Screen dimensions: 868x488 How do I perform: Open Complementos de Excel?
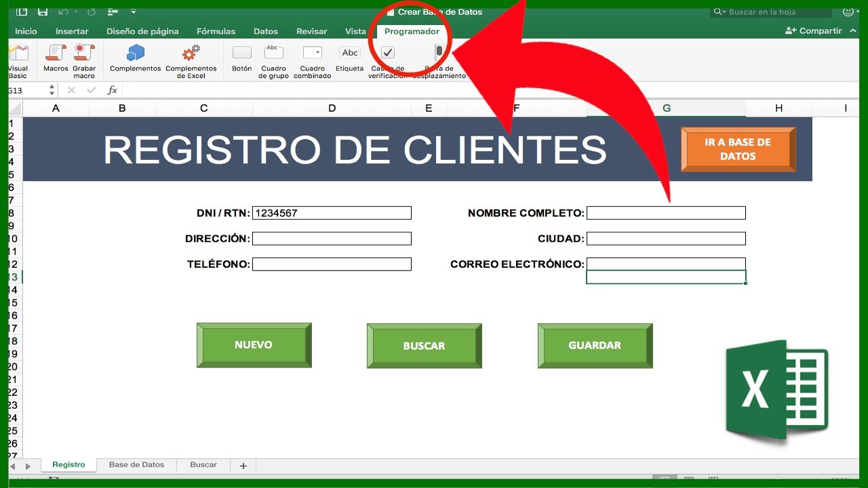pos(191,61)
